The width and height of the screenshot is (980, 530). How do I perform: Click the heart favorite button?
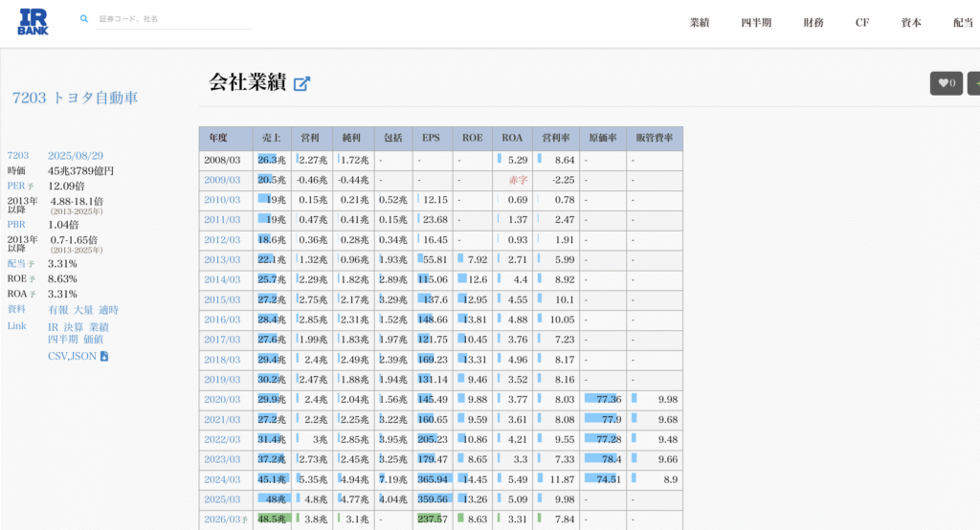point(946,82)
